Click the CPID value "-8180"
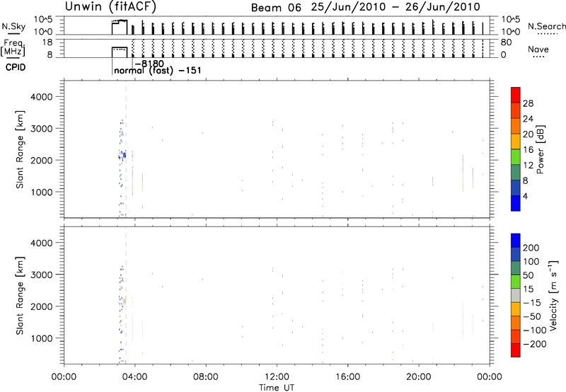This screenshot has height=392, width=566. point(149,64)
